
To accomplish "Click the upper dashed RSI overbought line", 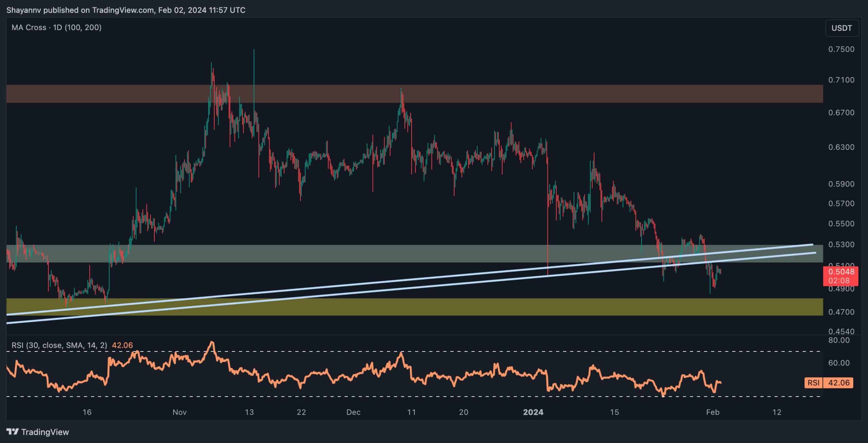I will click(x=339, y=351).
